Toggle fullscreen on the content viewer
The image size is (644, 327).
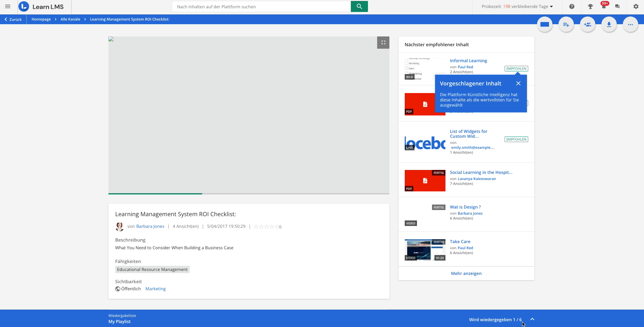click(383, 43)
